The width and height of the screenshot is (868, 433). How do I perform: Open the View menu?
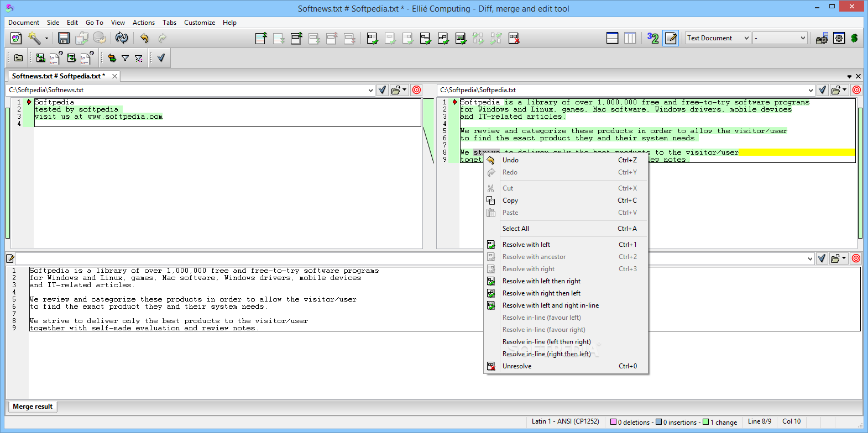click(x=118, y=23)
